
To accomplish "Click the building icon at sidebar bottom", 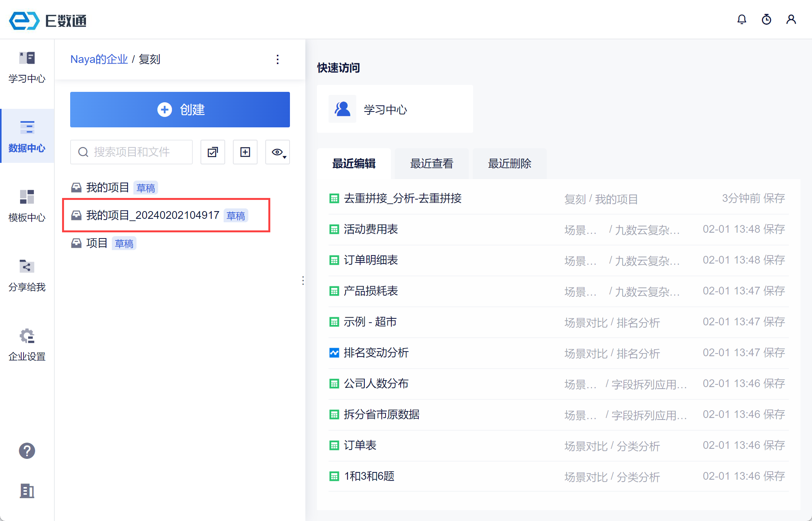I will click(27, 491).
